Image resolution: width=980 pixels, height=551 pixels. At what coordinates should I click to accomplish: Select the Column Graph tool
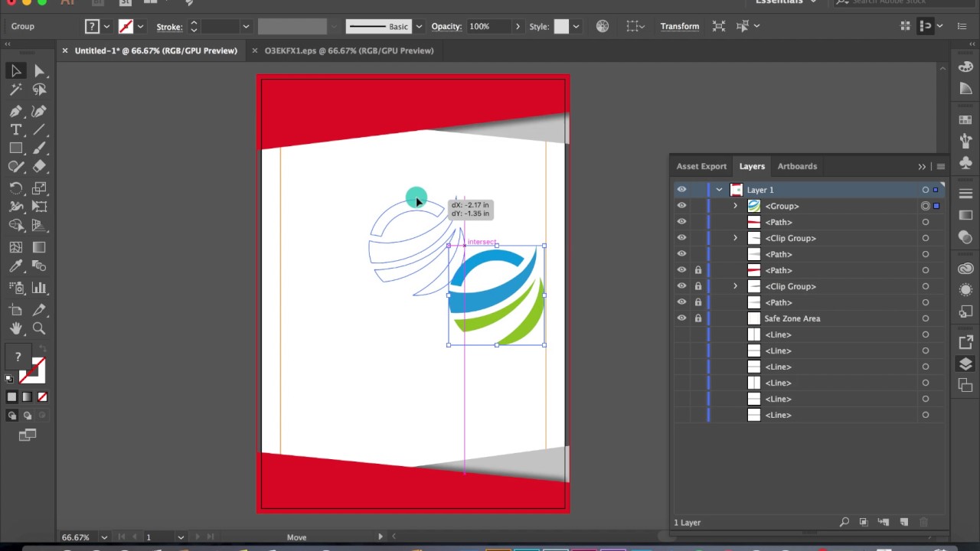pos(39,288)
